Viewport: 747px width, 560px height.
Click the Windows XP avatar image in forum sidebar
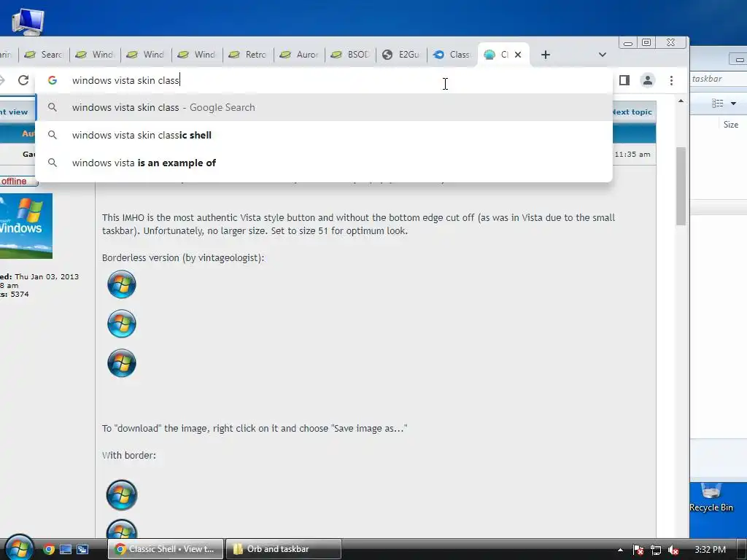pyautogui.click(x=26, y=226)
